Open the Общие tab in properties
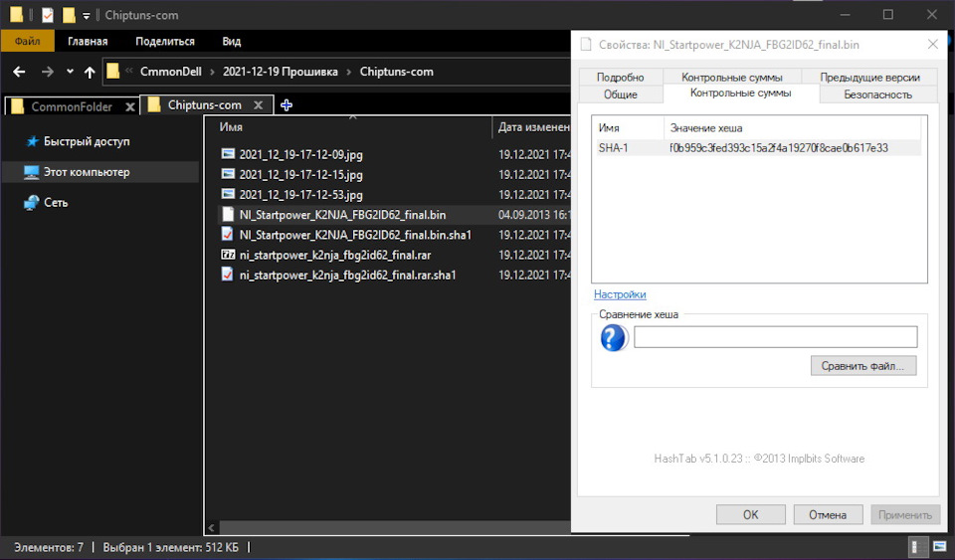The height and width of the screenshot is (560, 955). pos(620,94)
